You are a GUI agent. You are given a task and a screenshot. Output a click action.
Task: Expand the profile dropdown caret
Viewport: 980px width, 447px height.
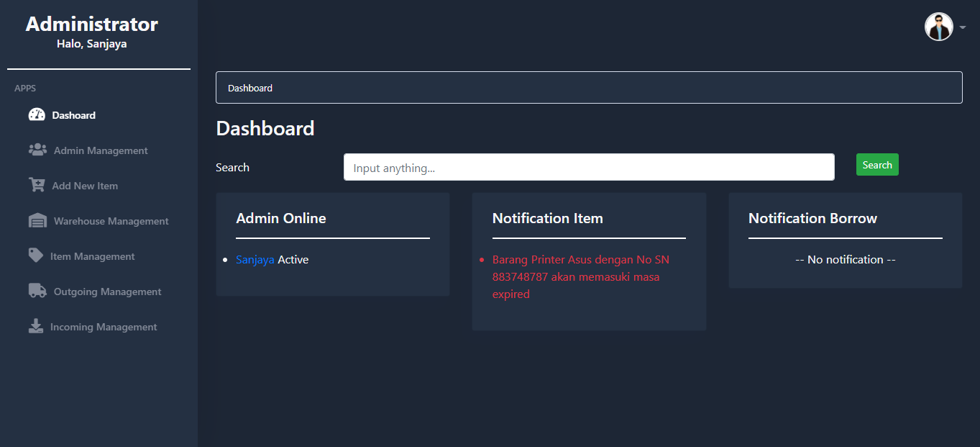click(963, 27)
